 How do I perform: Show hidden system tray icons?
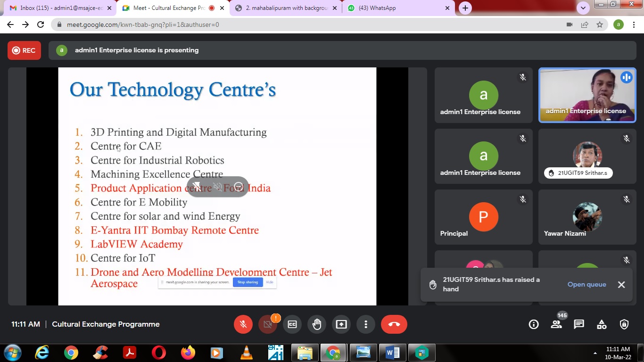point(595,353)
